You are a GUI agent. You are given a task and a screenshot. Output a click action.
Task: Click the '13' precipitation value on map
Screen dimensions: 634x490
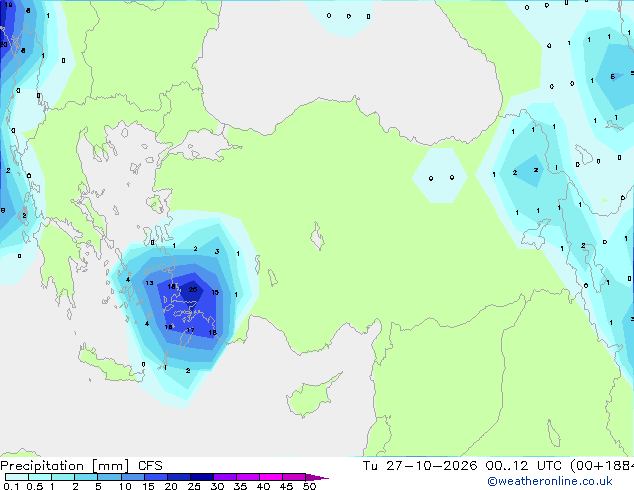click(149, 283)
